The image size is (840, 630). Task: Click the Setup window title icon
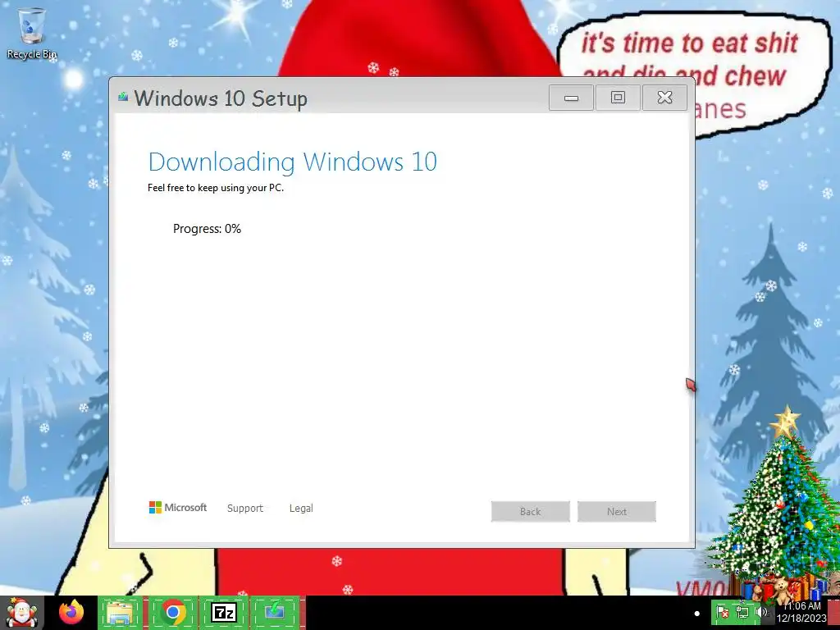[x=123, y=97]
